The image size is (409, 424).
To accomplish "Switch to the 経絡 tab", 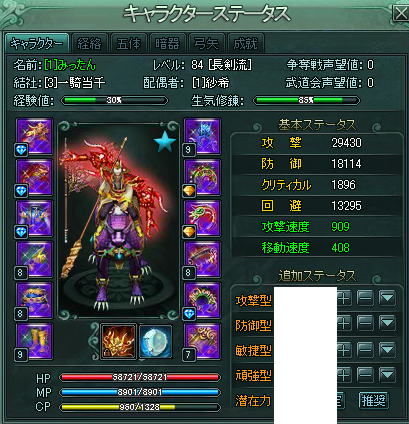I will [x=89, y=43].
